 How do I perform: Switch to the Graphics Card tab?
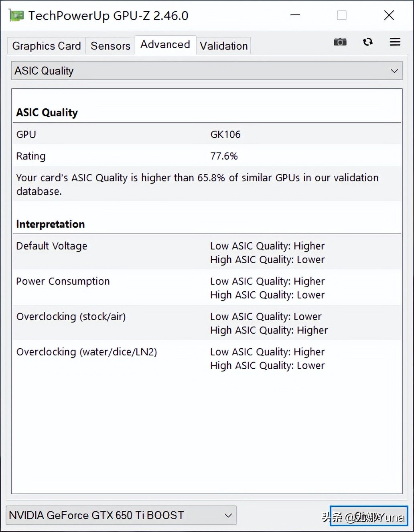[47, 46]
